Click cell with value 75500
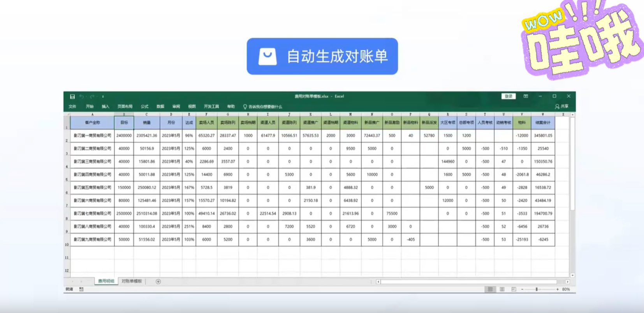 (x=392, y=213)
